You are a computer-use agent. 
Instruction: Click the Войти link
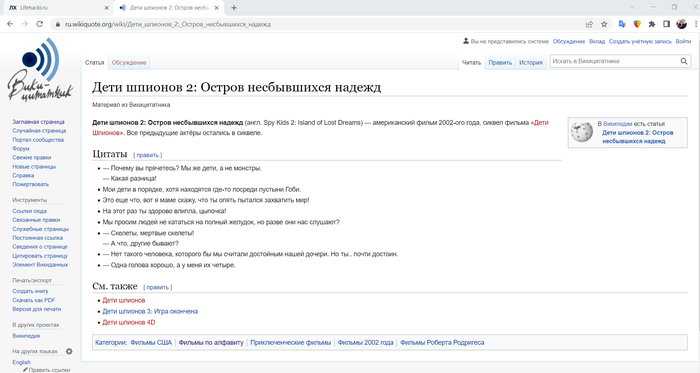tap(683, 41)
